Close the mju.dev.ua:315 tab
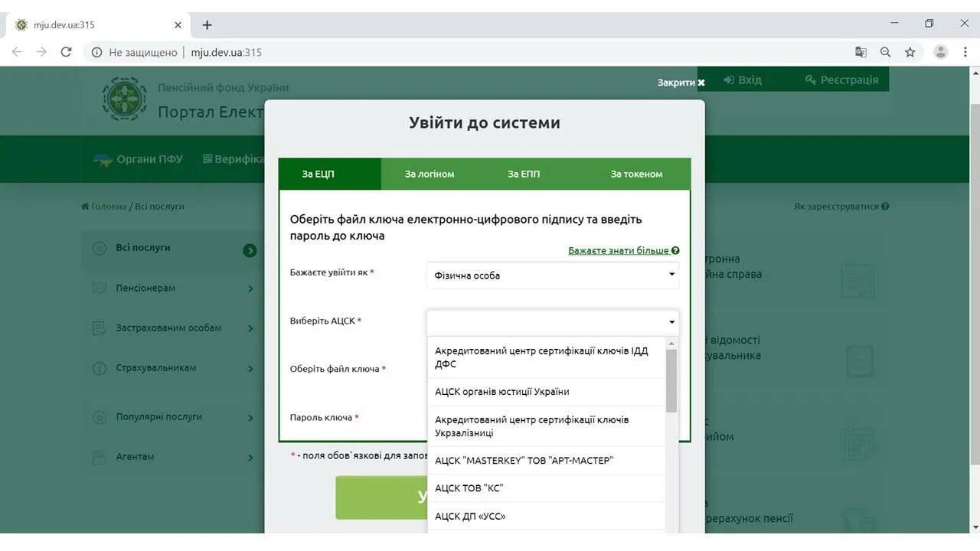Viewport: 980px width, 551px height. point(178,24)
